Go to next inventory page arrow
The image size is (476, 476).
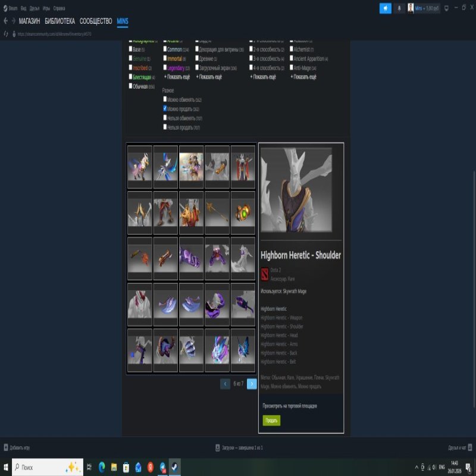(252, 384)
